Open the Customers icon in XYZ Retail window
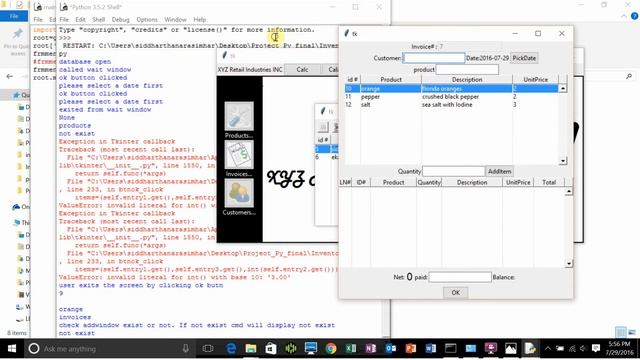The width and height of the screenshot is (640, 360). [x=239, y=193]
